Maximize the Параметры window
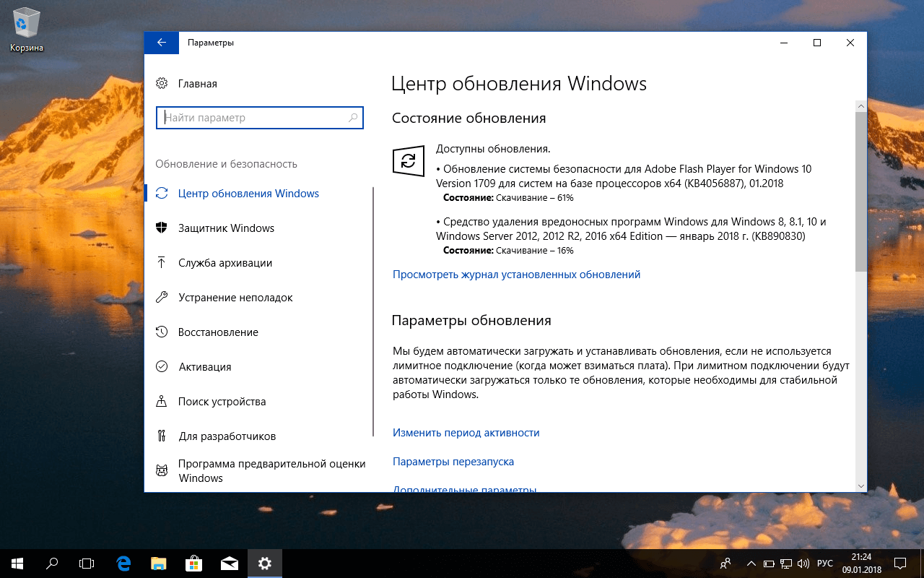924x578 pixels. [x=817, y=43]
